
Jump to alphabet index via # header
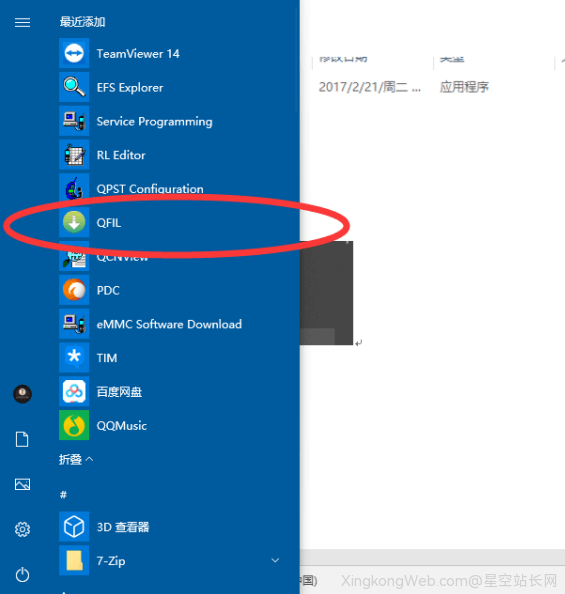click(x=63, y=494)
